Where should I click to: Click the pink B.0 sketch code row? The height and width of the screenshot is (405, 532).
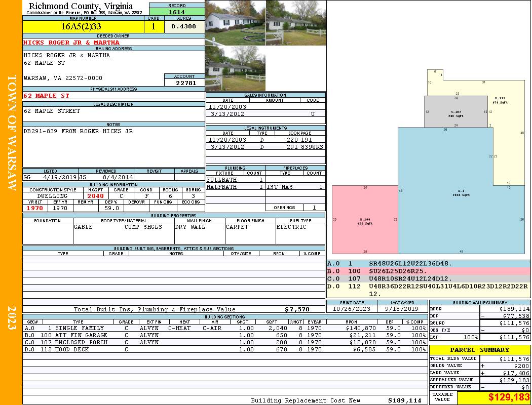(x=428, y=271)
